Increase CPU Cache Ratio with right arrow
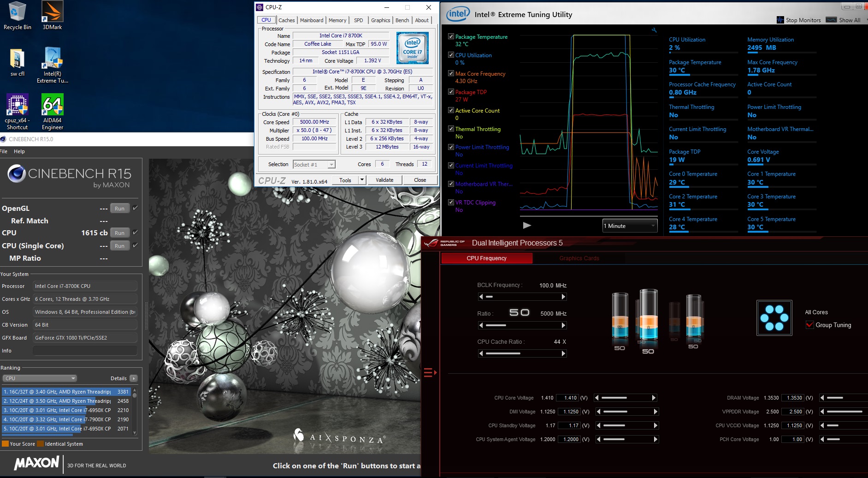This screenshot has width=868, height=478. (563, 353)
